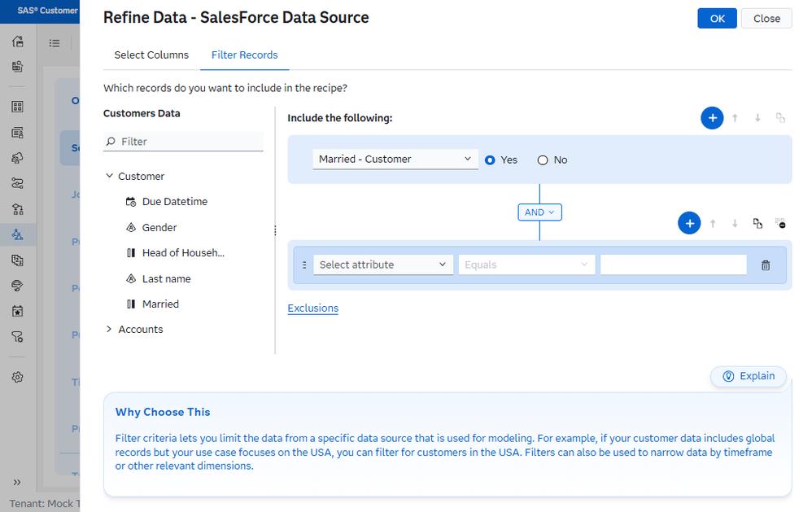Image resolution: width=812 pixels, height=512 pixels.
Task: Open settings gear in left sidebar
Action: tap(18, 377)
